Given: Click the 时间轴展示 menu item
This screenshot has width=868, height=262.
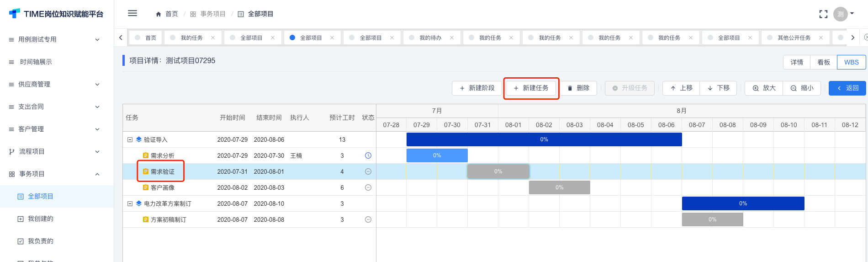Looking at the screenshot, I should 57,62.
